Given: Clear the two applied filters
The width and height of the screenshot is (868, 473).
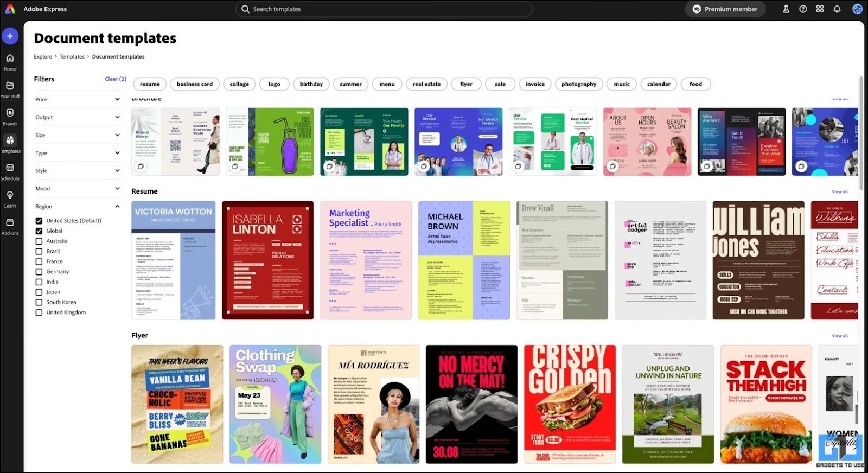Looking at the screenshot, I should pos(115,79).
